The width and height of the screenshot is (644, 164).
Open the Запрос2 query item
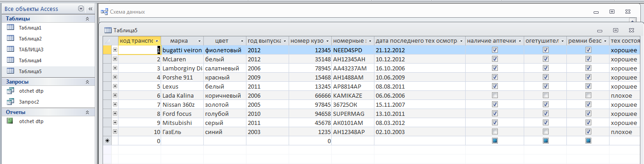(29, 102)
